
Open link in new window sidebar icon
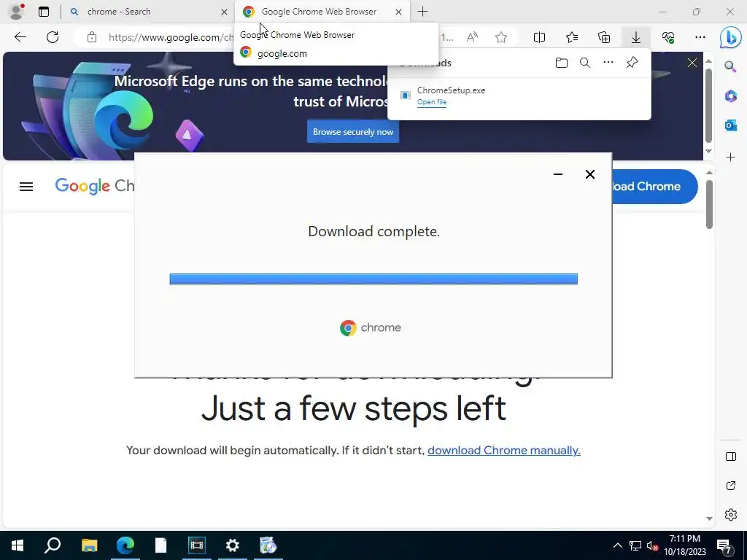[x=731, y=486]
